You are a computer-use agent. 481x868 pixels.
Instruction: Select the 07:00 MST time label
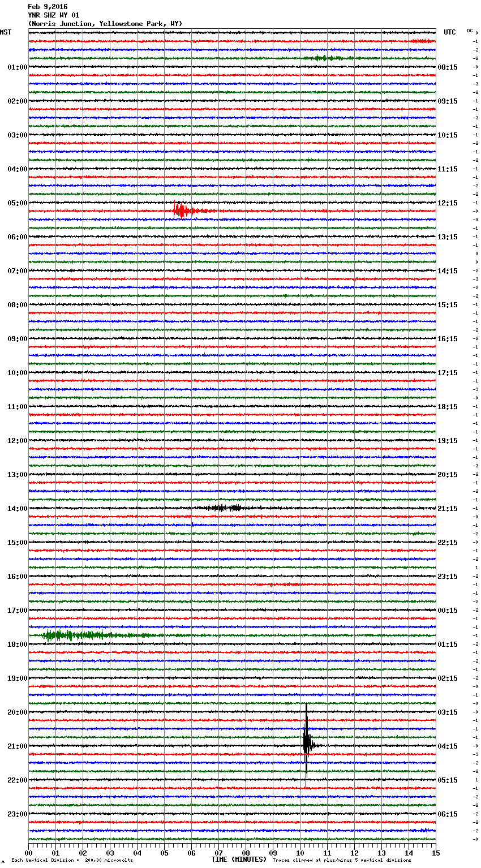[x=18, y=271]
